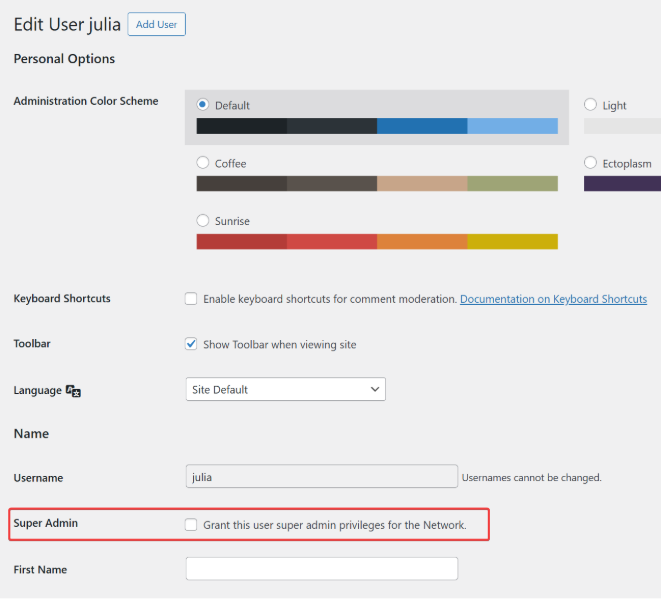This screenshot has width=661, height=600.
Task: Uncheck Show Toolbar when viewing site
Action: (191, 344)
